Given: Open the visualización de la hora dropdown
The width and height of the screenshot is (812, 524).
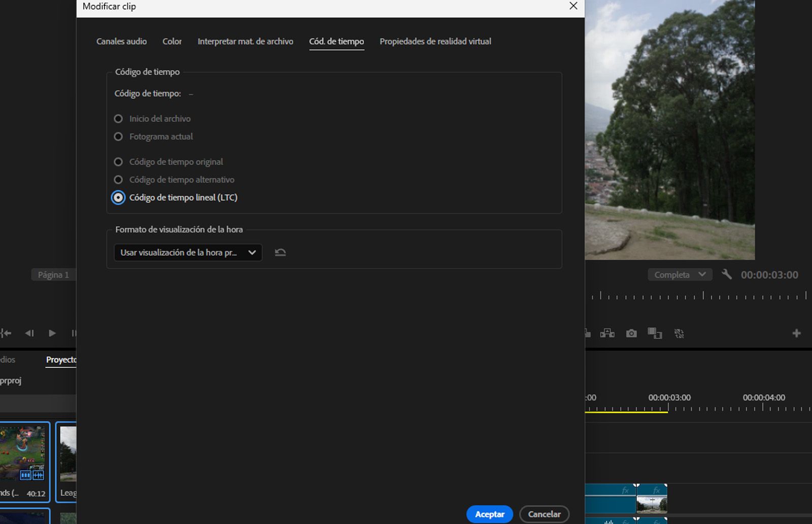Looking at the screenshot, I should point(187,252).
